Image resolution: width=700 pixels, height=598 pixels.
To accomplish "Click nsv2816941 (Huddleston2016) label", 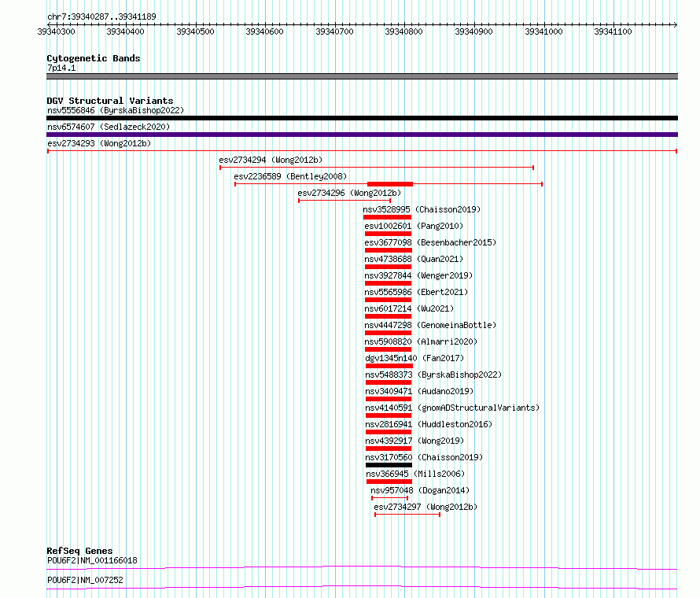I will coord(429,424).
